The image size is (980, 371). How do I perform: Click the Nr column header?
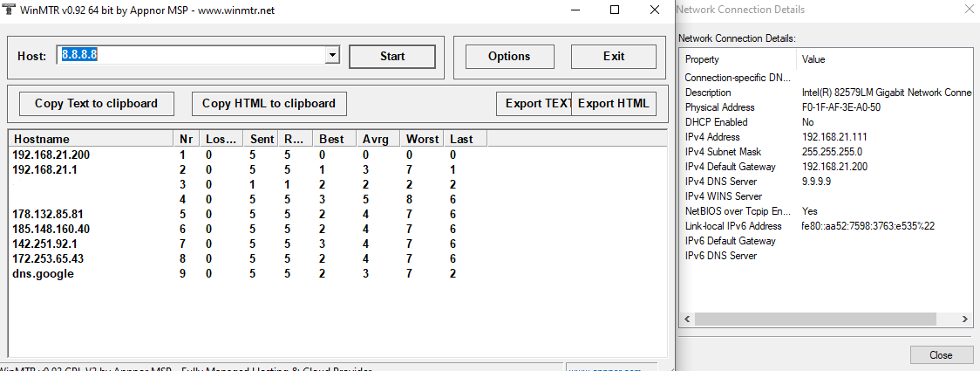tap(187, 139)
